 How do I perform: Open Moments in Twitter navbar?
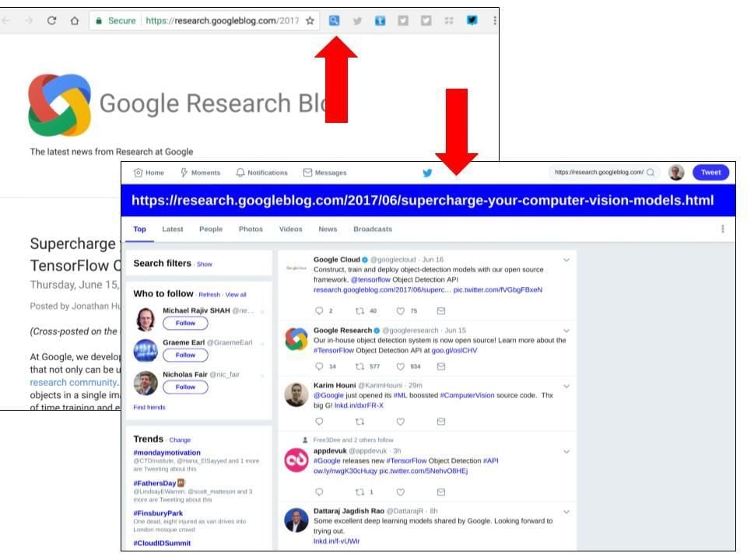(x=200, y=173)
